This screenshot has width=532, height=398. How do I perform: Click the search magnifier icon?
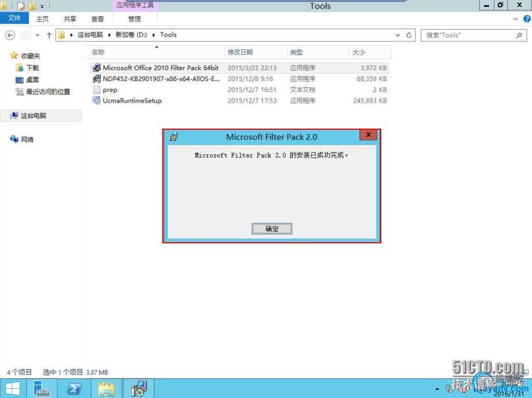(x=519, y=35)
